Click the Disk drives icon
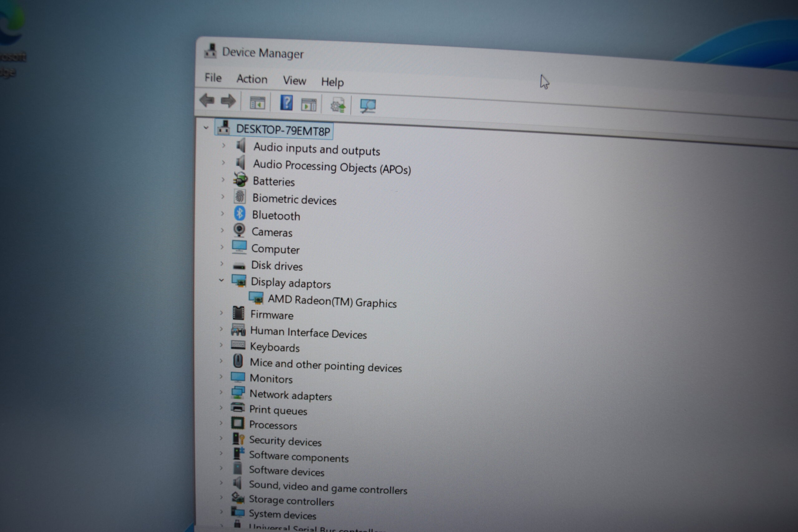798x532 pixels. pos(239,266)
